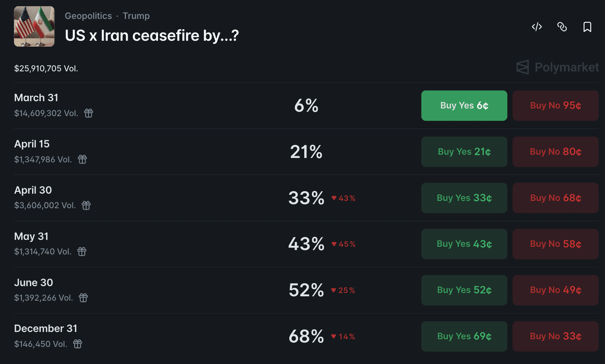Viewport: 605px width, 364px height.
Task: Buy No at 49¢ for June 30
Action: coord(555,290)
